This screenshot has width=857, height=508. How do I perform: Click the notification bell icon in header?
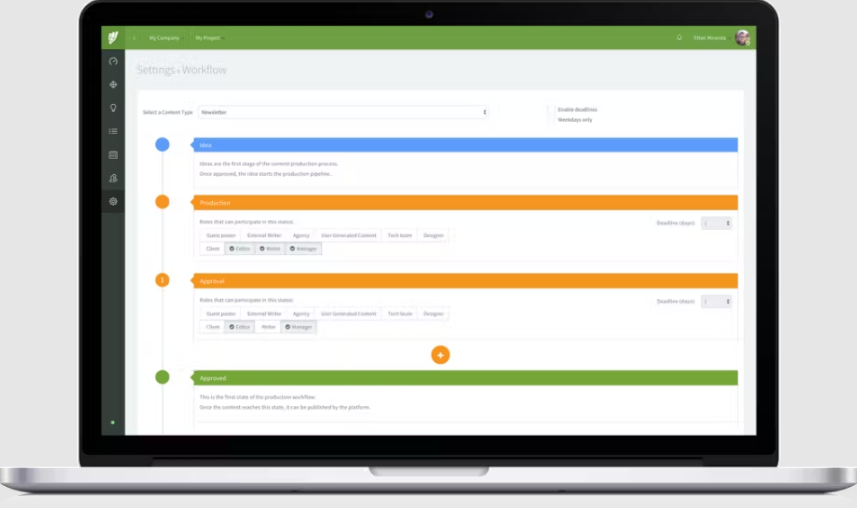(679, 38)
